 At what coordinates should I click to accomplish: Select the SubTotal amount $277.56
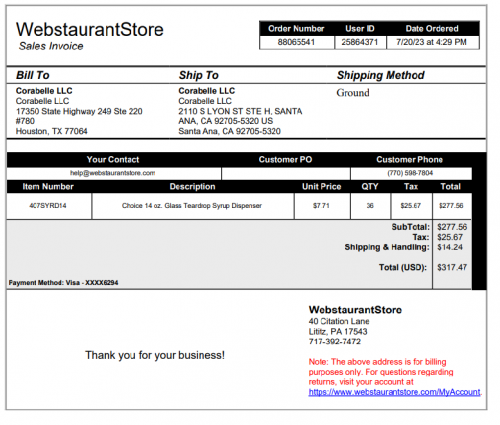(452, 227)
